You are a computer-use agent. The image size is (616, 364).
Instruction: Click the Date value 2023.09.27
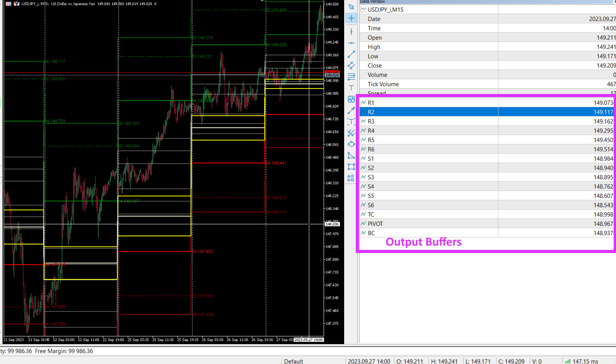click(602, 19)
